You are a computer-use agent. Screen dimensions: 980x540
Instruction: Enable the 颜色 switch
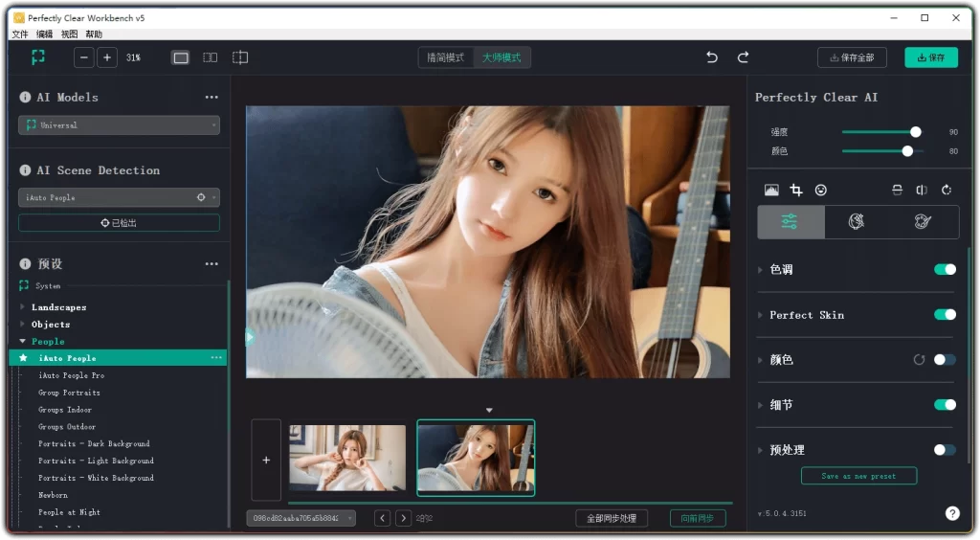(945, 359)
